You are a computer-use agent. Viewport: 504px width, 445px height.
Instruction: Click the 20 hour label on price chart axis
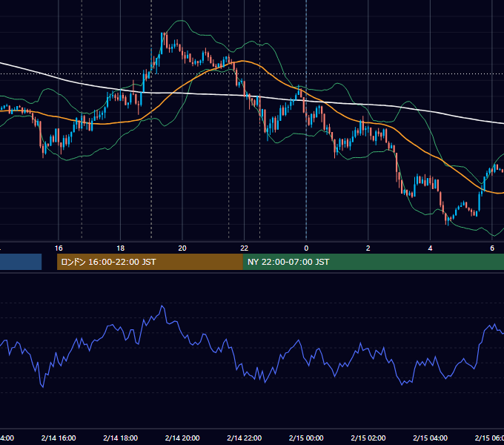pos(182,248)
